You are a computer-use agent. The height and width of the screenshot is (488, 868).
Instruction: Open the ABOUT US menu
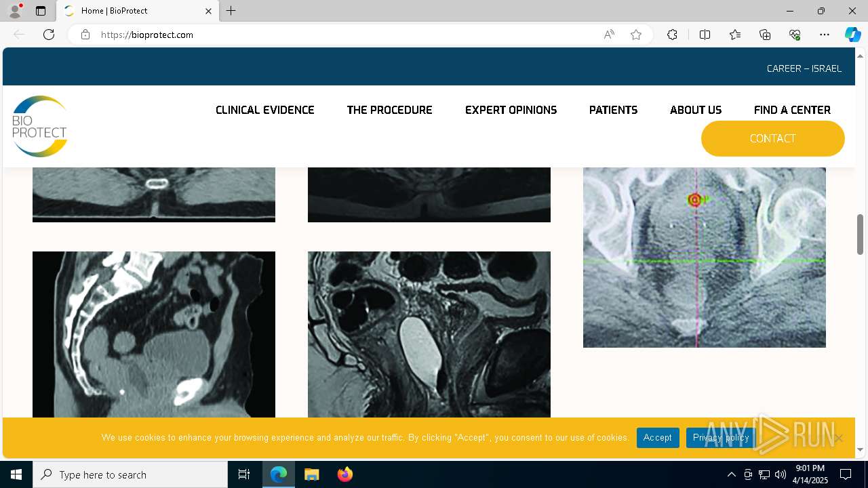tap(696, 110)
